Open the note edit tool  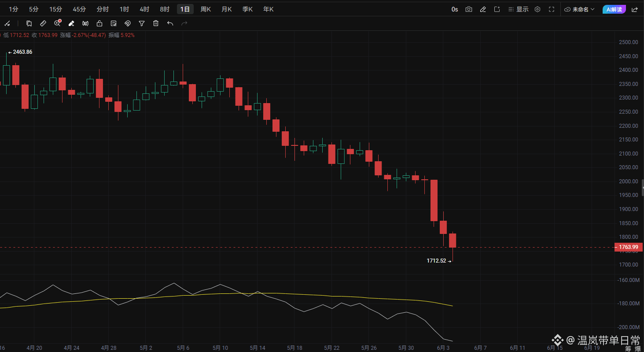[114, 23]
